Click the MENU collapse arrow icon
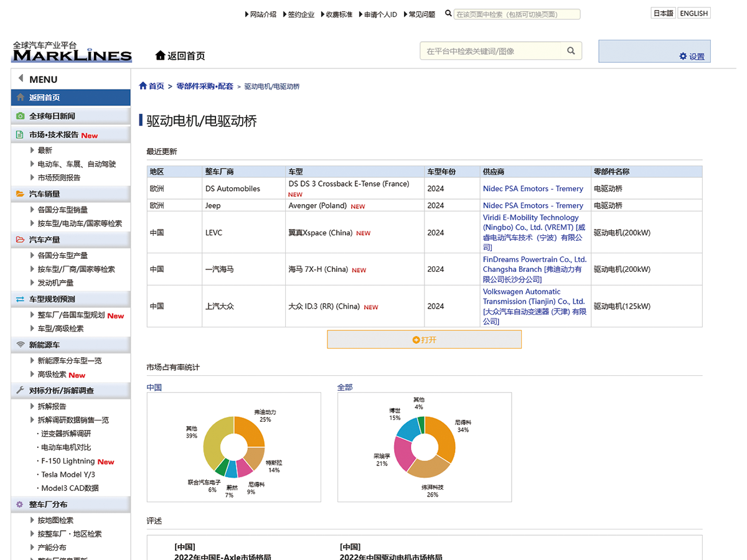Screen dimensions: 747x560 (x=21, y=78)
